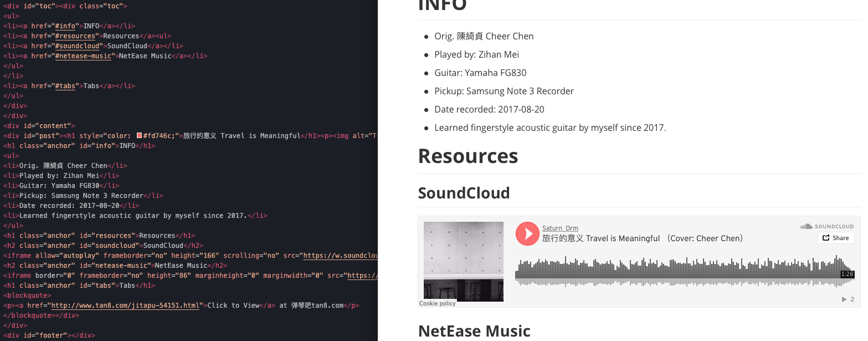Follow the #info href in code
This screenshot has height=341, width=868.
pyautogui.click(x=65, y=26)
